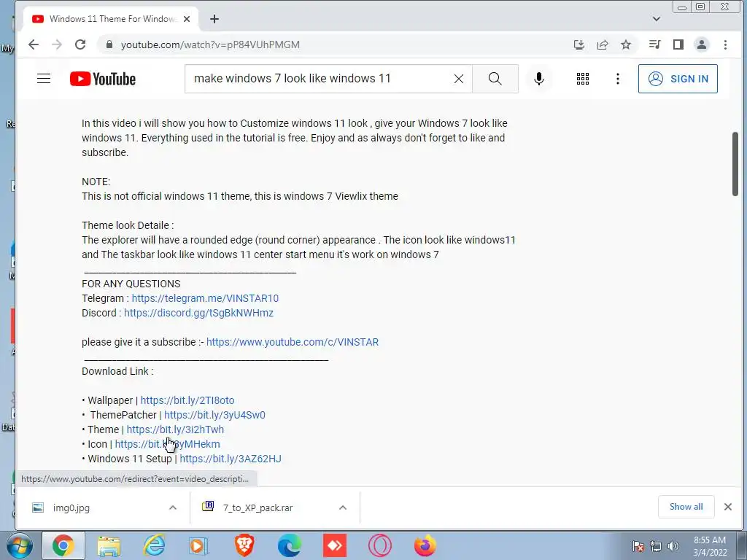Go to YouTube home via logo
747x560 pixels.
point(102,79)
